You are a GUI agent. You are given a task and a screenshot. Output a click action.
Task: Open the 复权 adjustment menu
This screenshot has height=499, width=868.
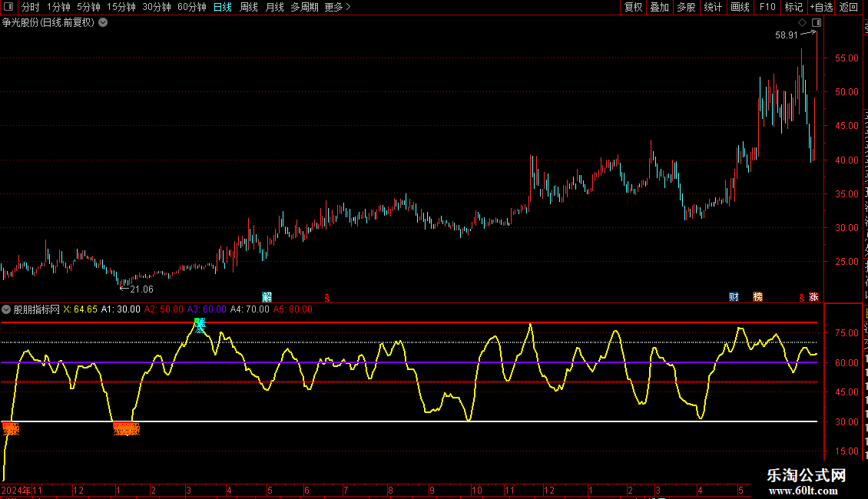(x=633, y=7)
